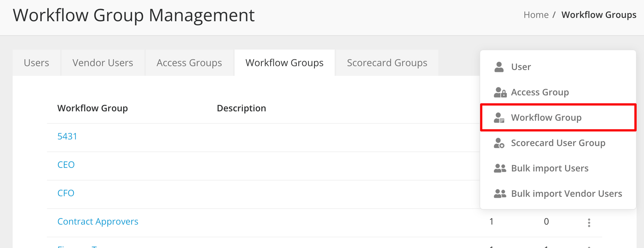Viewport: 644px width, 248px height.
Task: Click the User person icon in the menu
Action: (x=499, y=67)
